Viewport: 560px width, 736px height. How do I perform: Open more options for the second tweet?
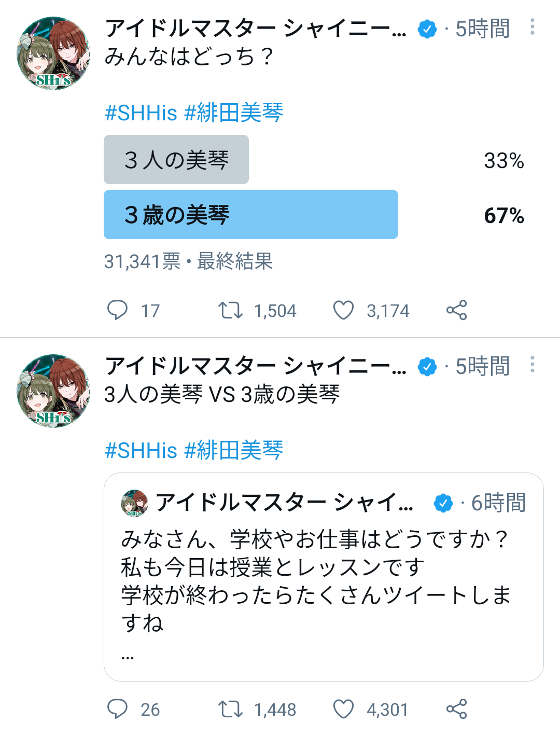533,365
